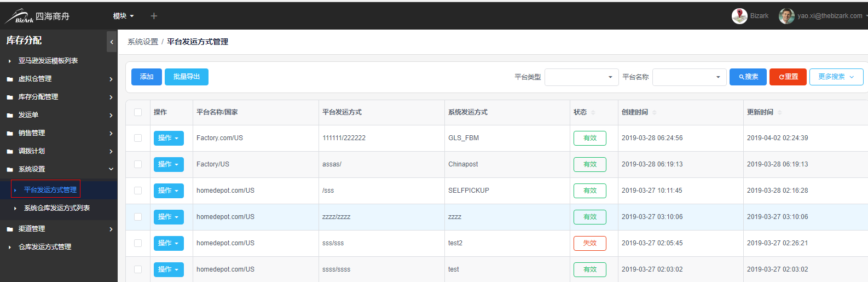This screenshot has height=282, width=868.
Task: Check the checkbox for the /sss row
Action: click(x=138, y=191)
